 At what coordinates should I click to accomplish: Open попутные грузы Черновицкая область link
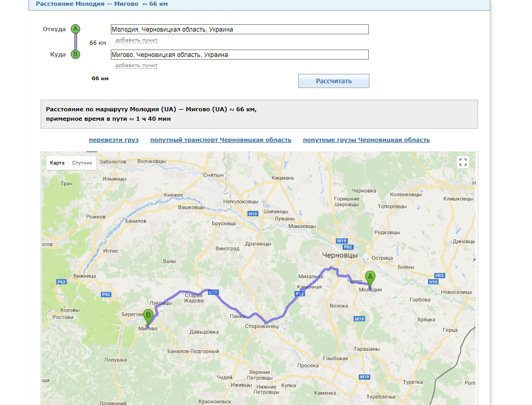pyautogui.click(x=366, y=140)
